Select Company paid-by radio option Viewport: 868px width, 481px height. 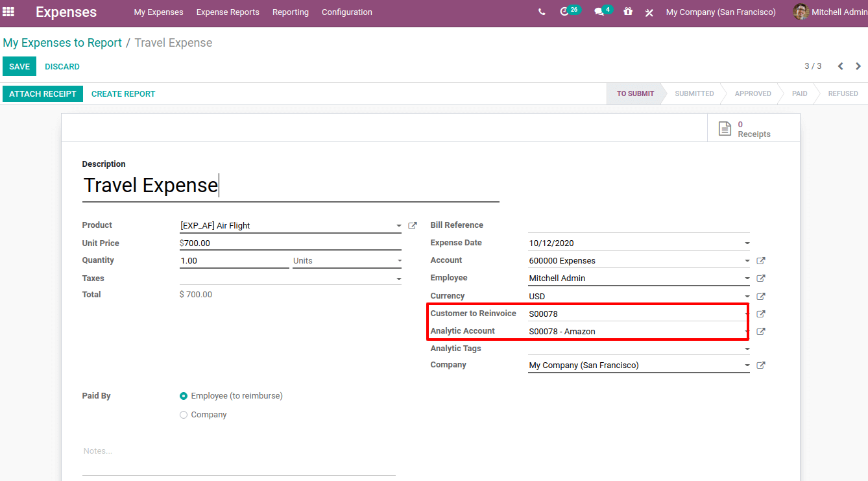184,415
